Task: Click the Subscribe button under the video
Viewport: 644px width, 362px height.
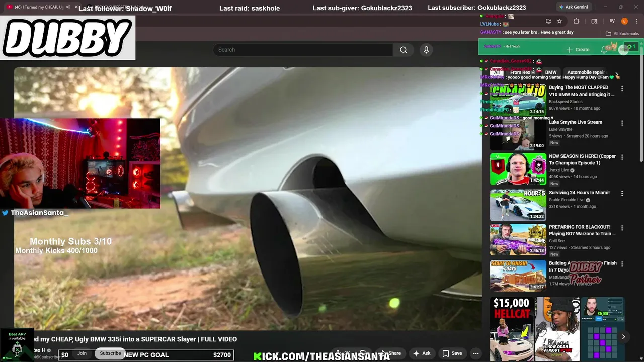Action: pos(110,353)
